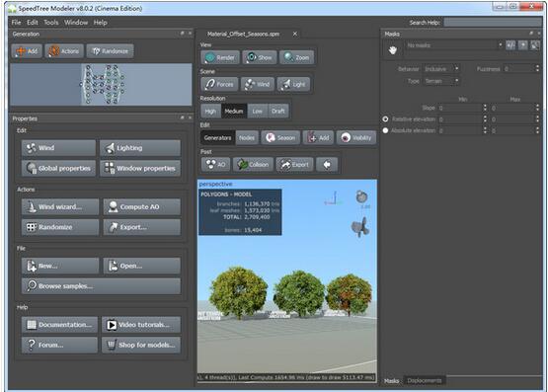Set resolution to Low
The width and height of the screenshot is (548, 392).
(258, 112)
